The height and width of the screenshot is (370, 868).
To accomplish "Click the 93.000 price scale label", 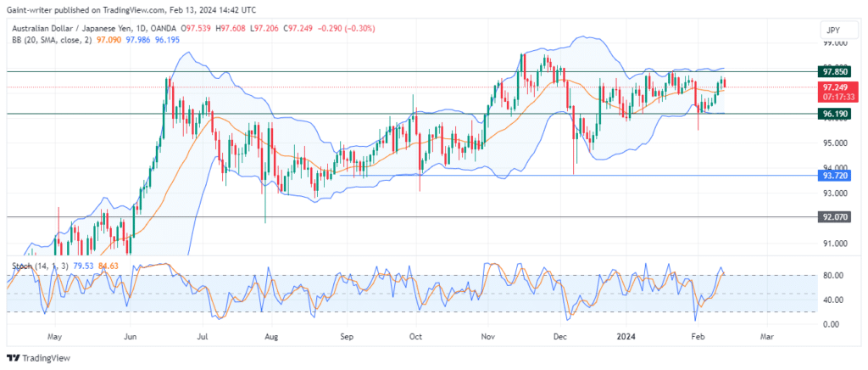I will point(834,193).
